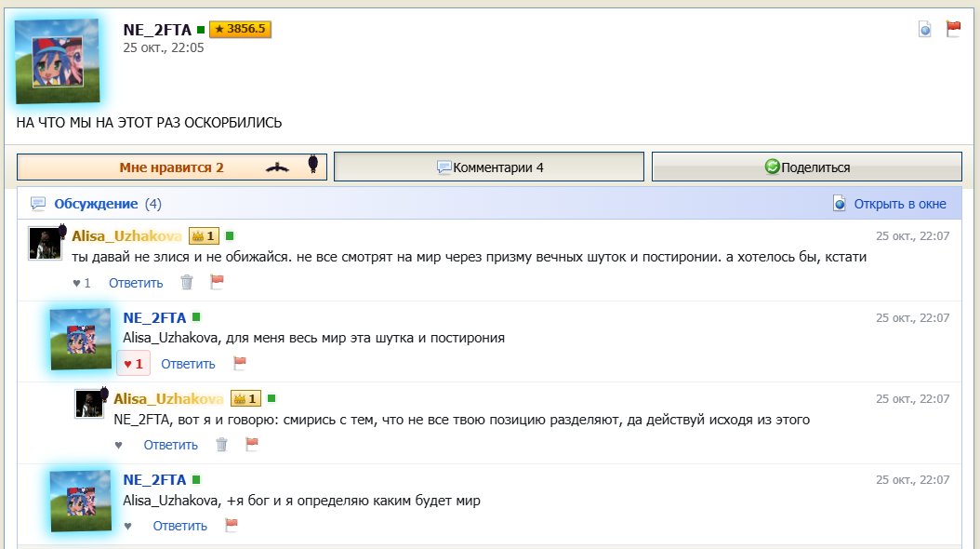Click the post date '25 окт., 22:05'
This screenshot has width=980, height=549.
coord(163,48)
